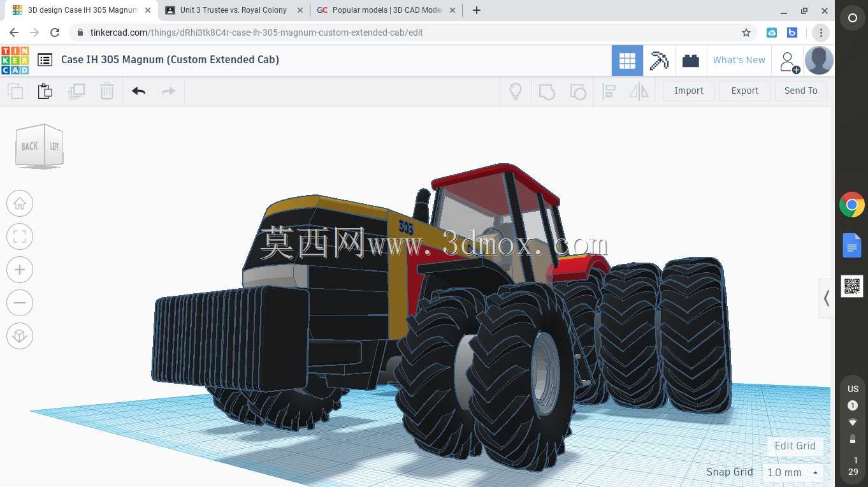Click the Copy toolbar icon

point(15,91)
